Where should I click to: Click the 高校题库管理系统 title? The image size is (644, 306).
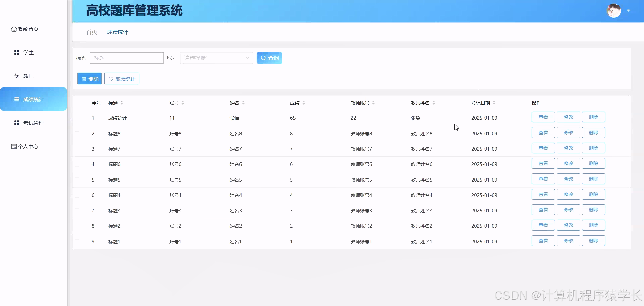click(x=135, y=11)
